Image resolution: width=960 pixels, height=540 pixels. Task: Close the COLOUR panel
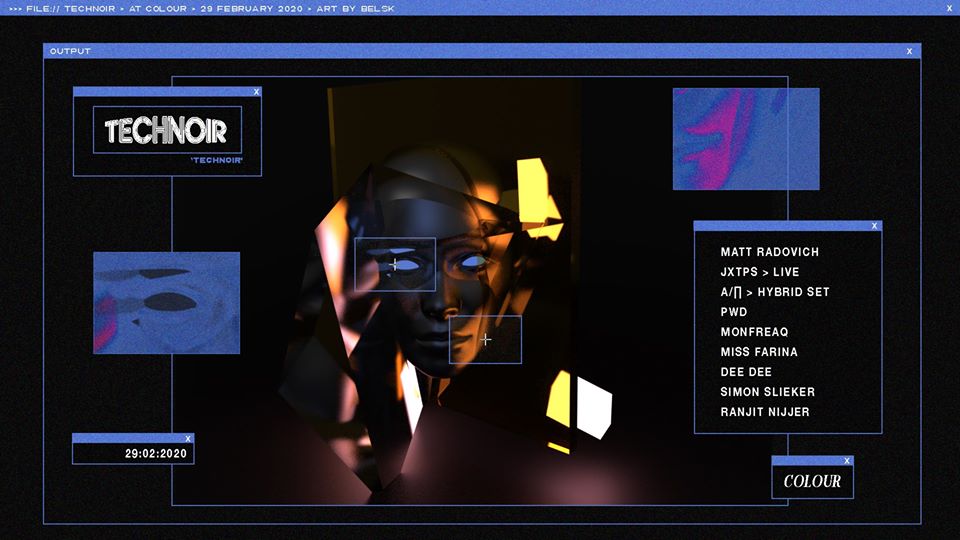[846, 461]
